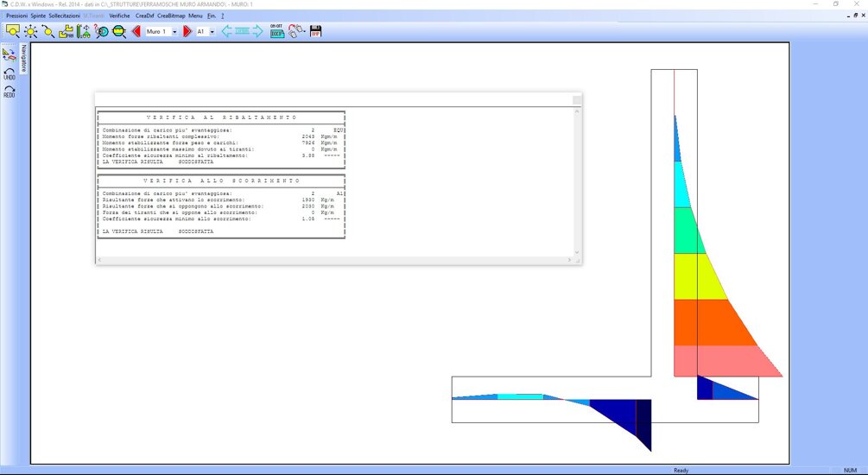This screenshot has height=475, width=868.
Task: Expand the Muro 1 dropdown
Action: (x=174, y=32)
